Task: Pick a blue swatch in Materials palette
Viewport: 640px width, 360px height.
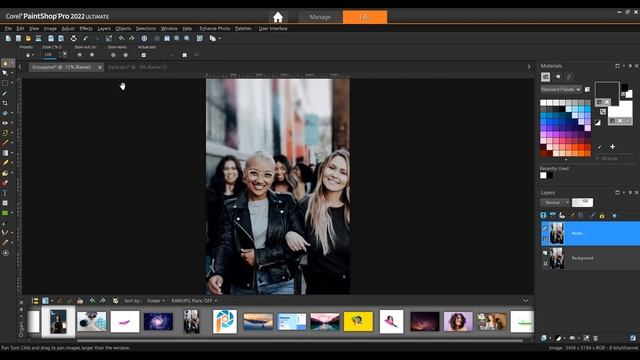Action: pyautogui.click(x=549, y=122)
